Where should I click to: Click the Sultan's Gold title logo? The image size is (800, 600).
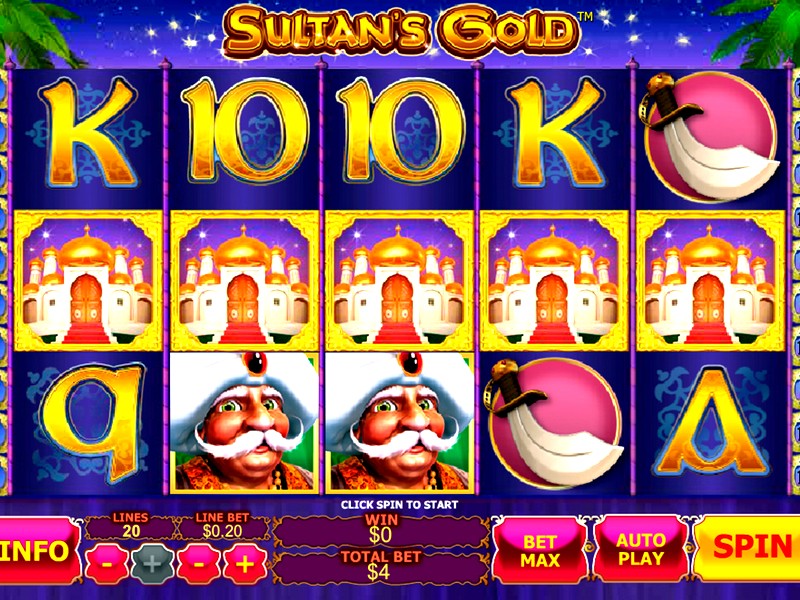(x=402, y=31)
